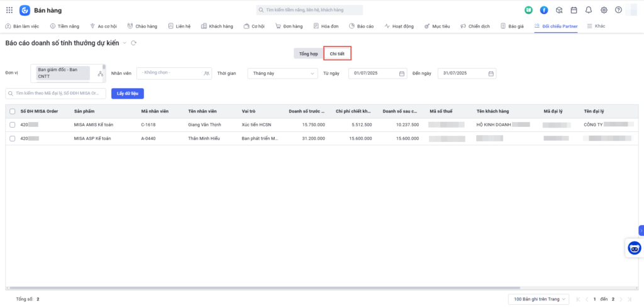Click the notification bell icon
Image resolution: width=644 pixels, height=308 pixels.
pos(589,10)
